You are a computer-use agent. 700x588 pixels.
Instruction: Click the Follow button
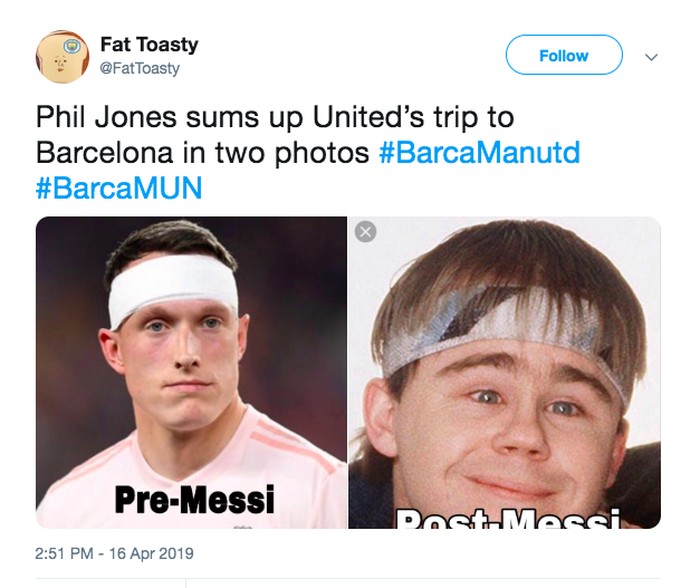pos(564,55)
